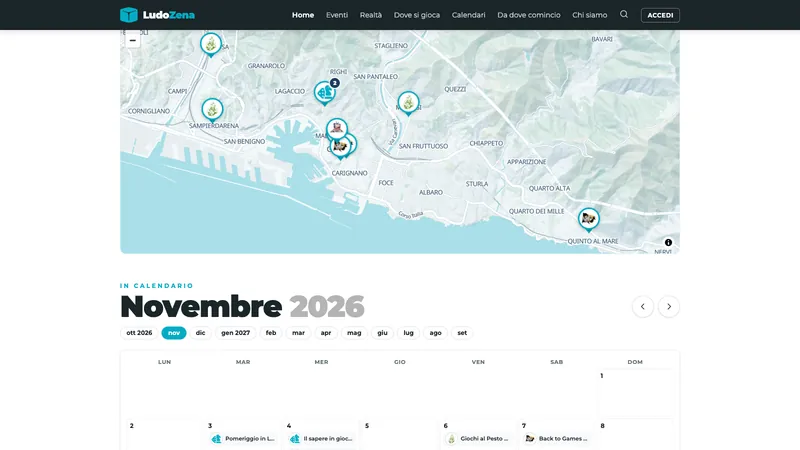Screen dimensions: 800x450
Task: Open the clustered marker with badge 2
Action: [325, 93]
